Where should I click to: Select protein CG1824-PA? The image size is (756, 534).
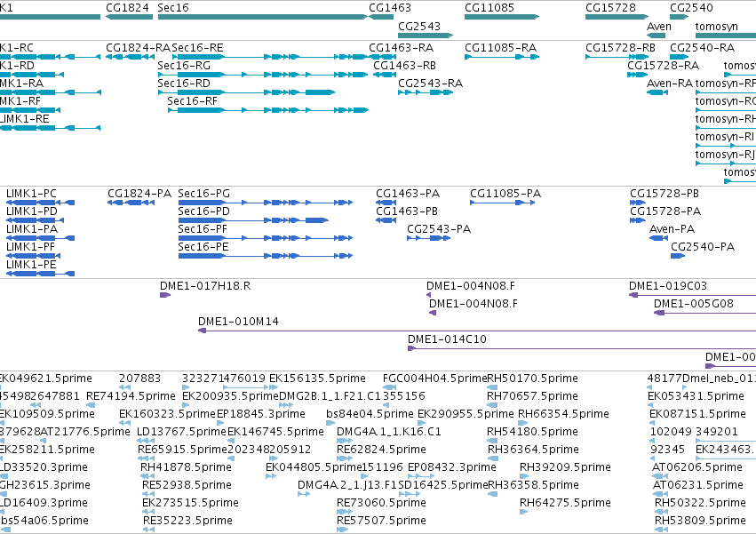(x=139, y=194)
